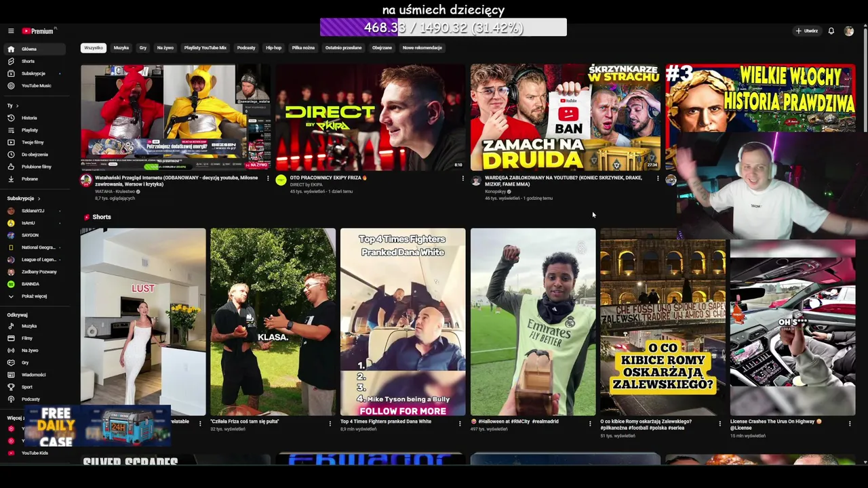The image size is (868, 488).
Task: Open options for Top 4 Times Fighters short
Action: click(x=460, y=424)
